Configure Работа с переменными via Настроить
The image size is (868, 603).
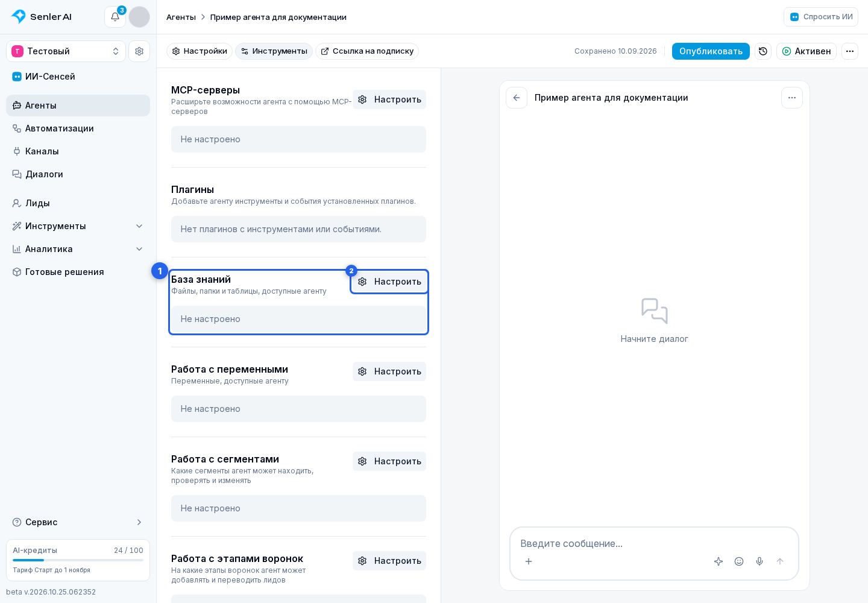(389, 371)
